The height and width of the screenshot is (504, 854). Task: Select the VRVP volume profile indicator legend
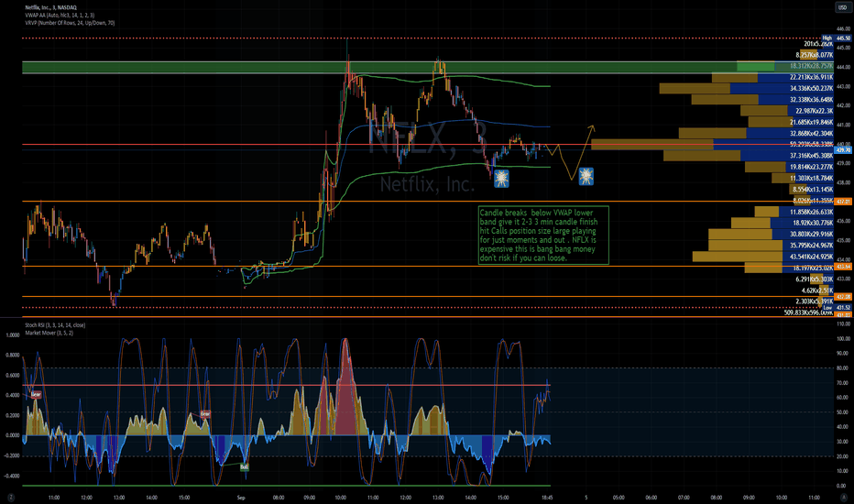70,23
